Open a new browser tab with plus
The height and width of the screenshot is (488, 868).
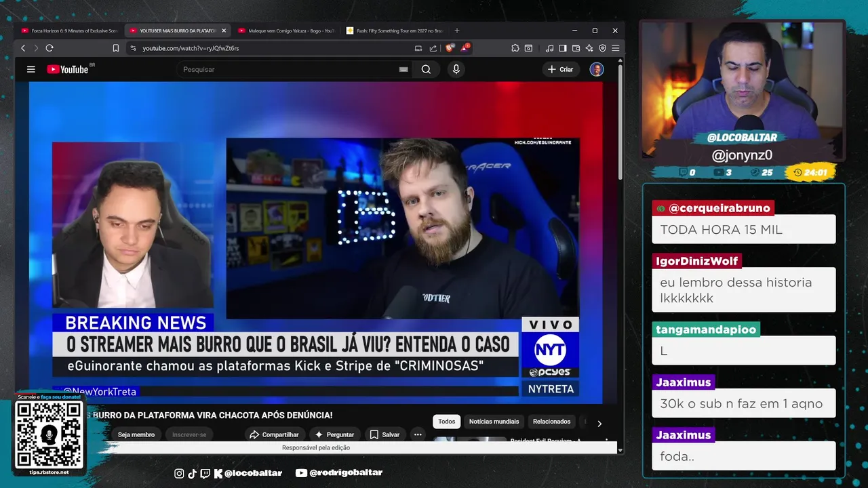coord(457,30)
